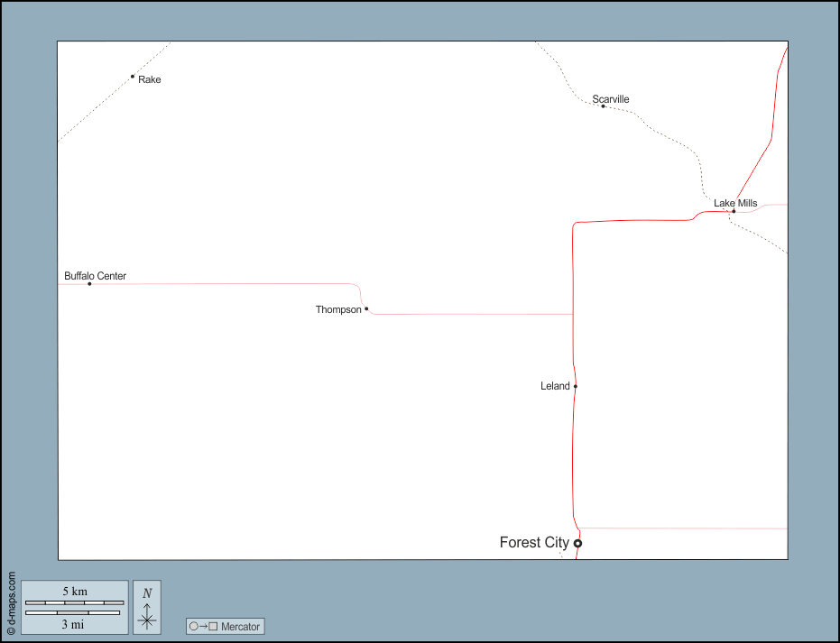Image resolution: width=840 pixels, height=643 pixels.
Task: Click the Buffalo Center town dot
Action: (x=89, y=284)
